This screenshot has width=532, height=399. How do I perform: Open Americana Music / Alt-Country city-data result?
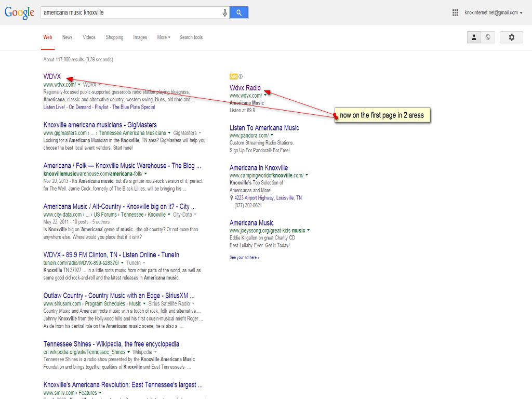119,206
